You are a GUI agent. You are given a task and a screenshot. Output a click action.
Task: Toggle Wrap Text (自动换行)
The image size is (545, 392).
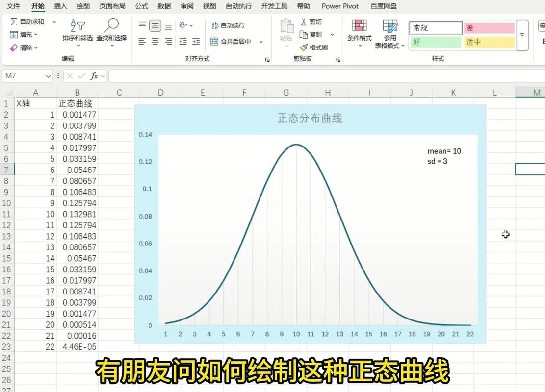tap(227, 24)
